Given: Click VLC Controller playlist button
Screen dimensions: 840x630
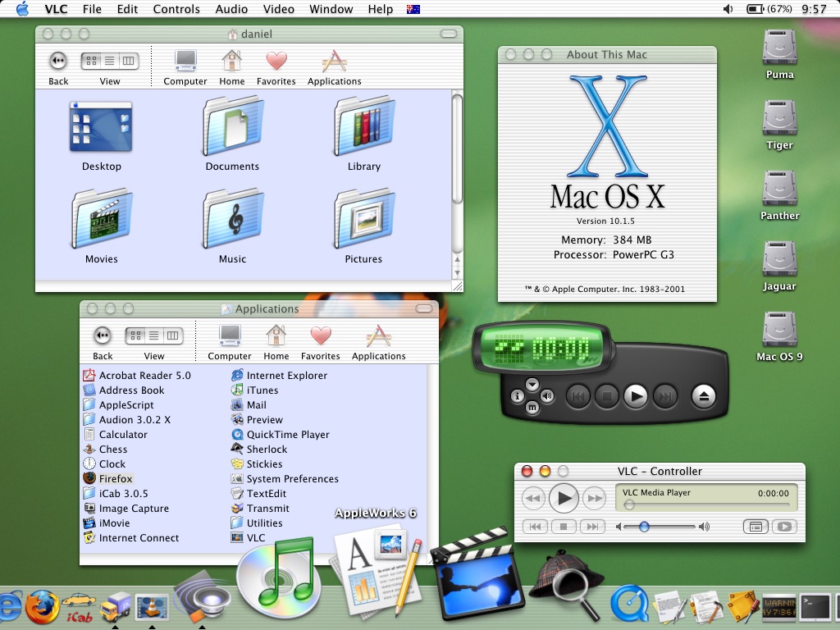Looking at the screenshot, I should tap(756, 527).
